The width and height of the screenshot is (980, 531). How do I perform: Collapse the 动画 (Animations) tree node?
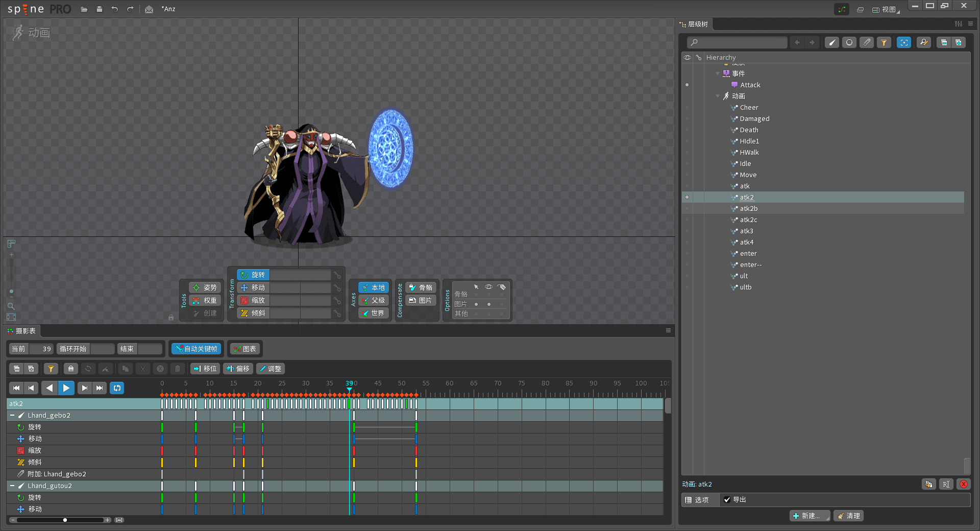pyautogui.click(x=718, y=96)
